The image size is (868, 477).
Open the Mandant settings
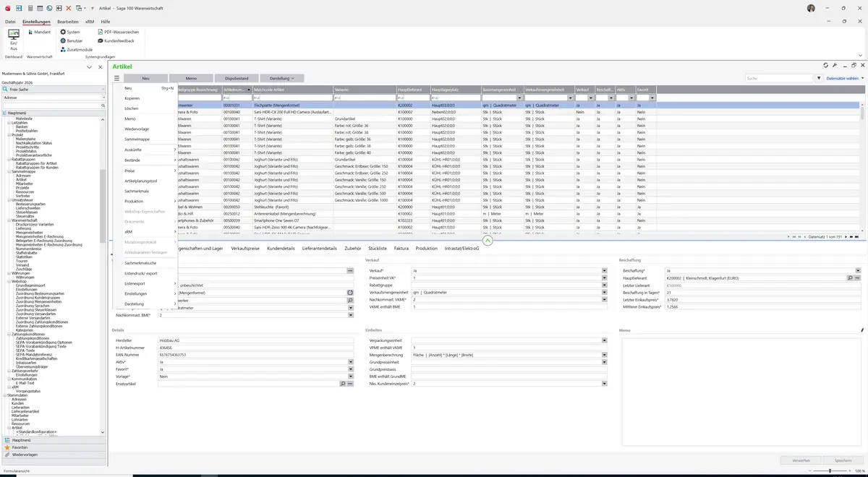(x=38, y=33)
